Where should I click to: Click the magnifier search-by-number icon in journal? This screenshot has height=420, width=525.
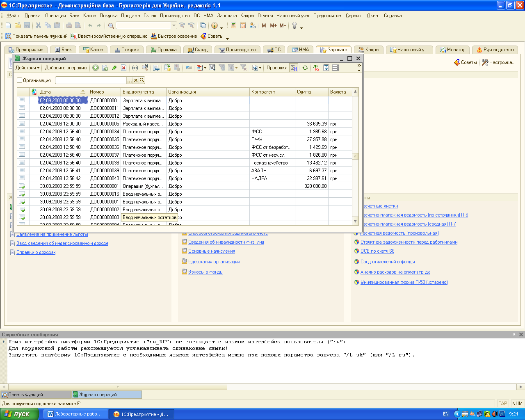tap(145, 68)
